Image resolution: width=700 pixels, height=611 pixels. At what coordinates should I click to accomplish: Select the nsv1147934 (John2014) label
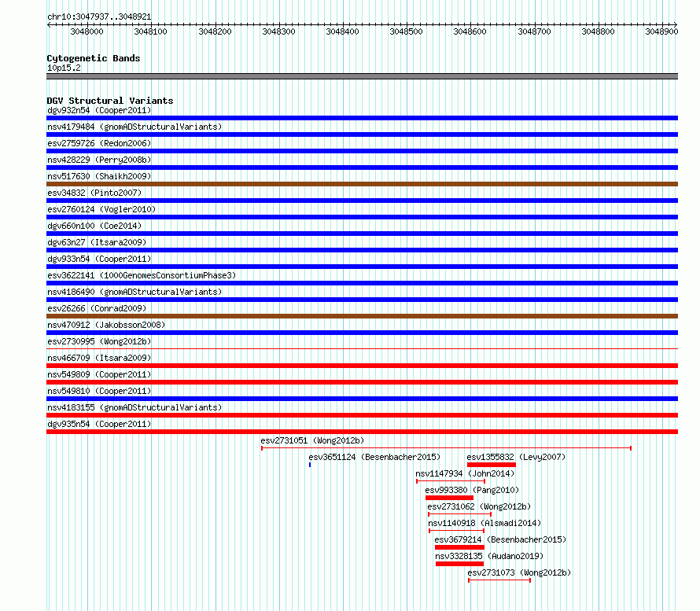pos(465,473)
